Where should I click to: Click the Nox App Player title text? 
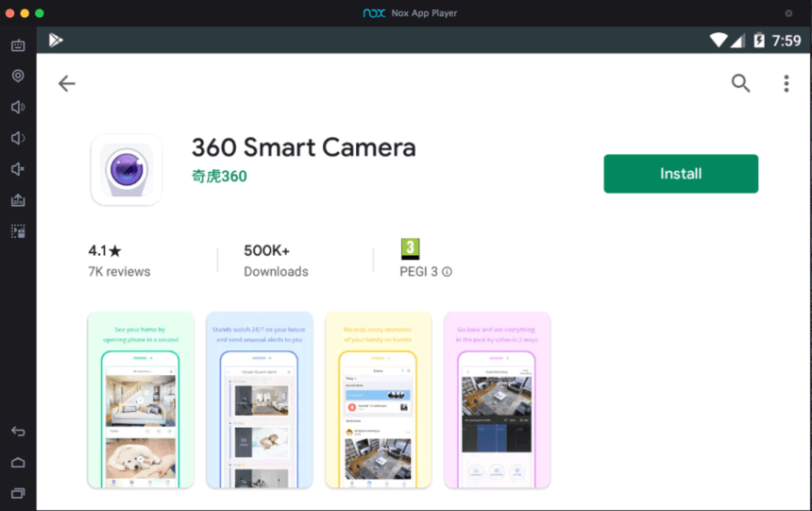click(424, 13)
